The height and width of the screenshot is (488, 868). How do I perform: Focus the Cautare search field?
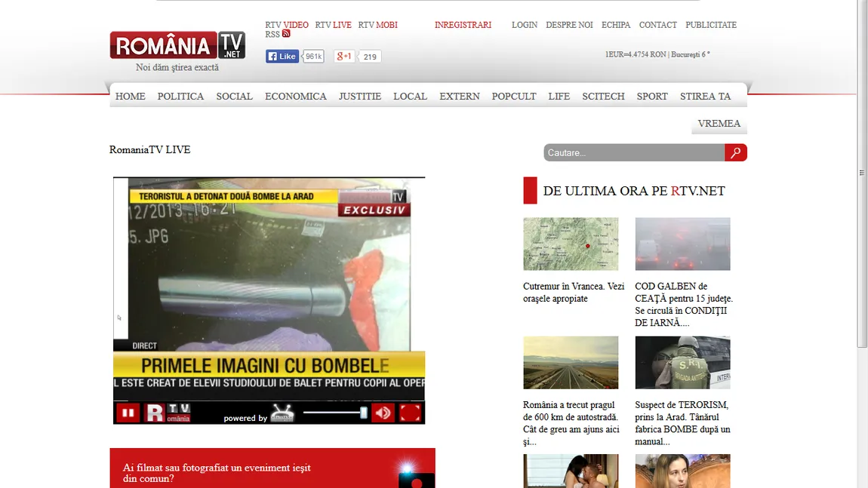634,152
